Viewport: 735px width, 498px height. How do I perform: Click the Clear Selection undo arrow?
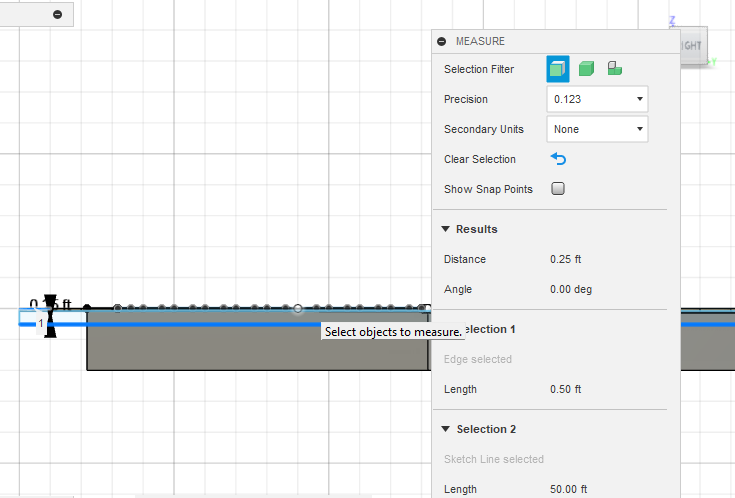558,159
